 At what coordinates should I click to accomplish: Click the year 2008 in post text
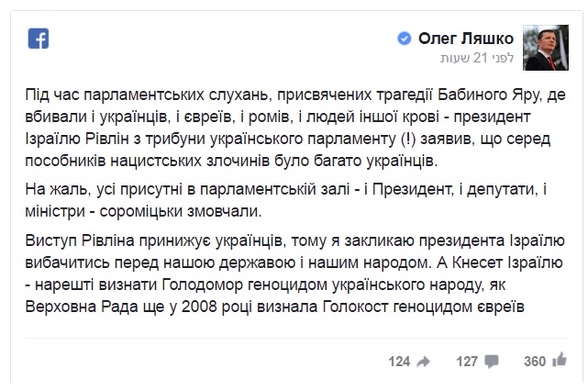click(x=199, y=307)
